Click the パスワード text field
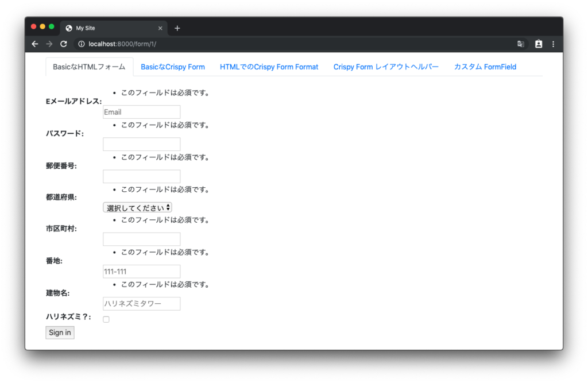This screenshot has width=588, height=383. click(x=141, y=144)
